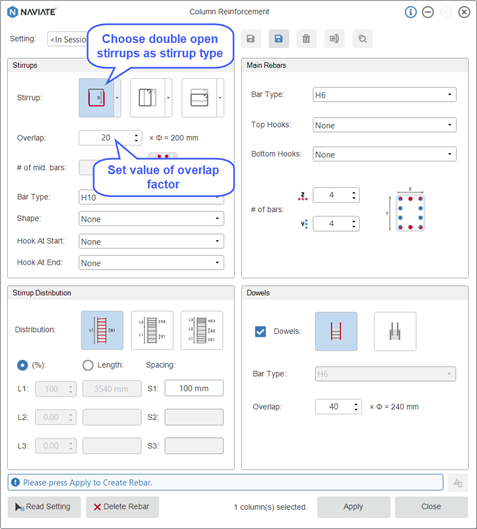
Task: Toggle the Dowels checkbox
Action: 260,331
